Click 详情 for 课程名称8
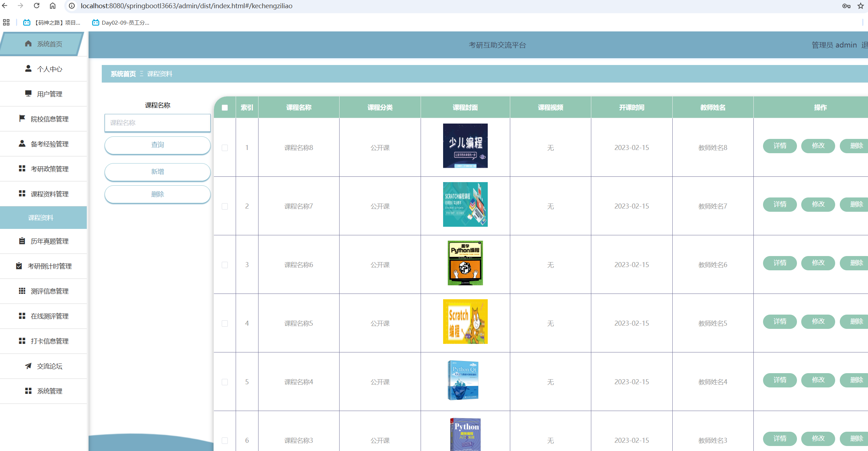The width and height of the screenshot is (868, 451). (779, 146)
